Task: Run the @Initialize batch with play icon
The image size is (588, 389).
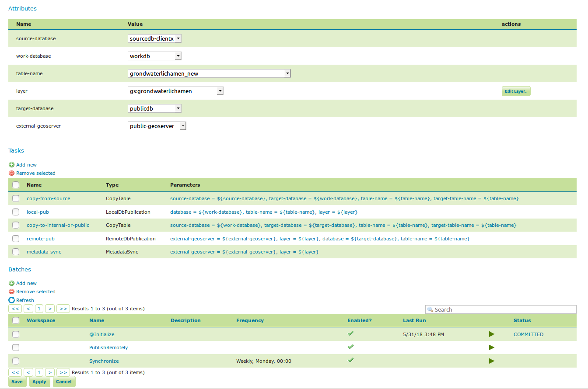Action: pos(491,334)
